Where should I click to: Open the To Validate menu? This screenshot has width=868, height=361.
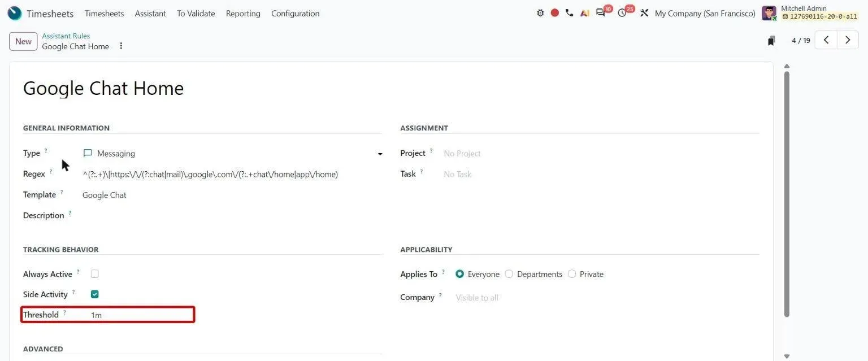pyautogui.click(x=196, y=14)
